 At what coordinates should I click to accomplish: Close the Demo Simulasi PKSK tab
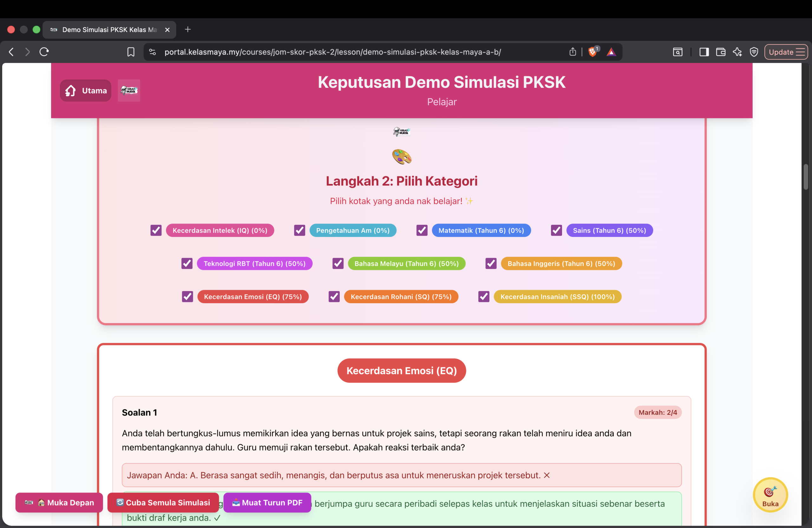[x=167, y=30]
